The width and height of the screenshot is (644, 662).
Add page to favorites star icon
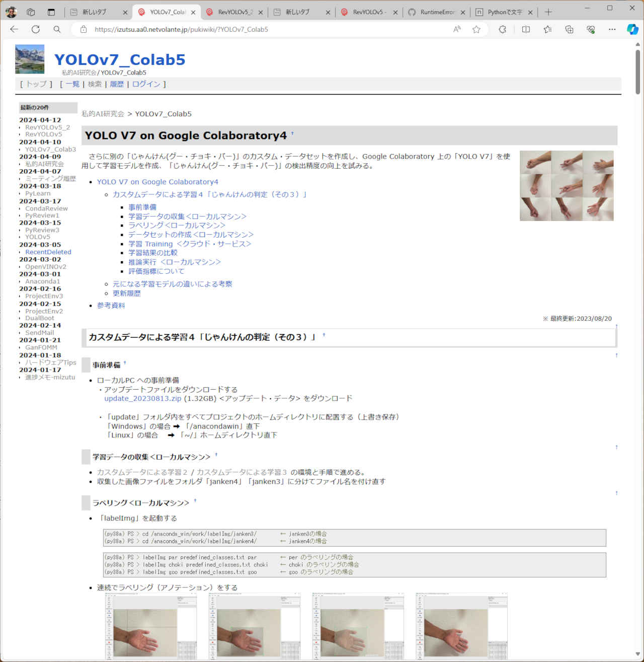[x=476, y=29]
